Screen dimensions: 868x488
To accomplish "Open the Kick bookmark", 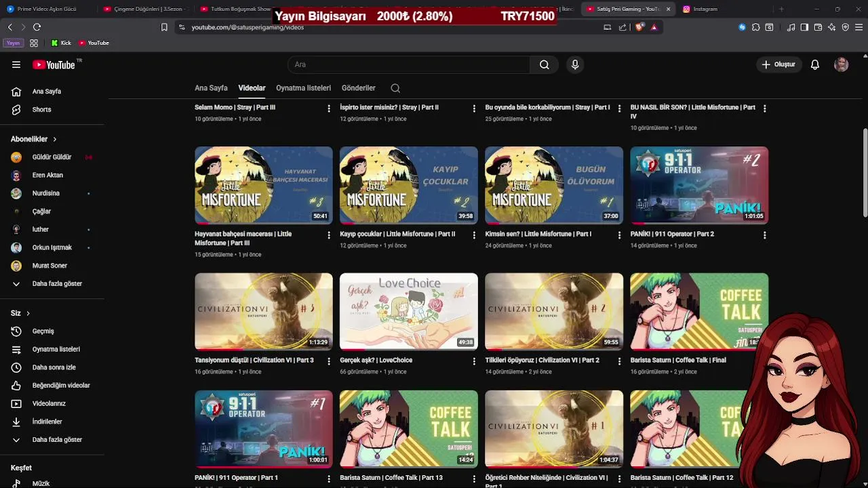I will [x=61, y=43].
